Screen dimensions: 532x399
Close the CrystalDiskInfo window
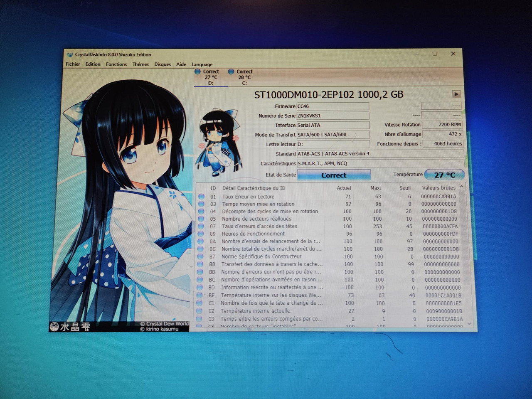(453, 54)
